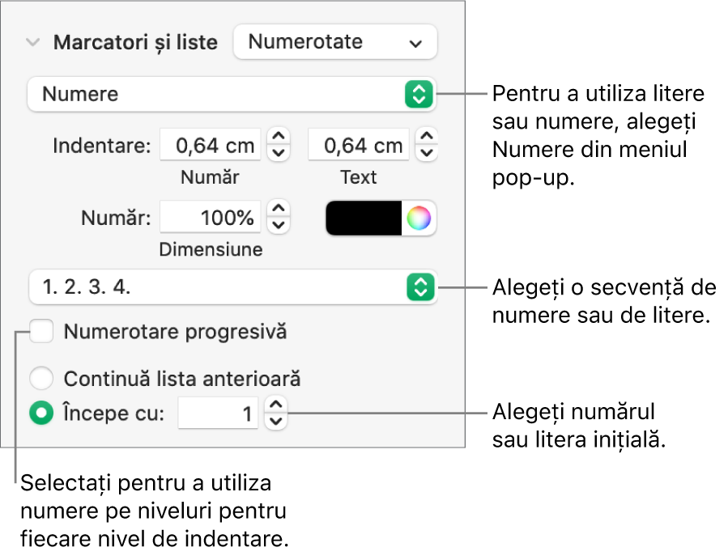Click the Indentare label
Viewport: 728px width, 560px height.
tap(101, 146)
